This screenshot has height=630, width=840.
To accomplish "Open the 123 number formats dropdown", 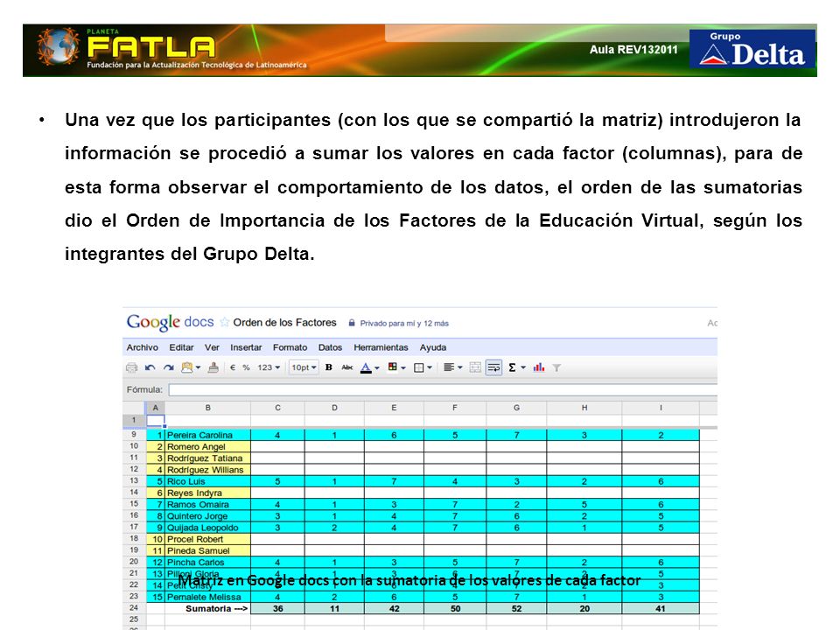I will pos(269,367).
